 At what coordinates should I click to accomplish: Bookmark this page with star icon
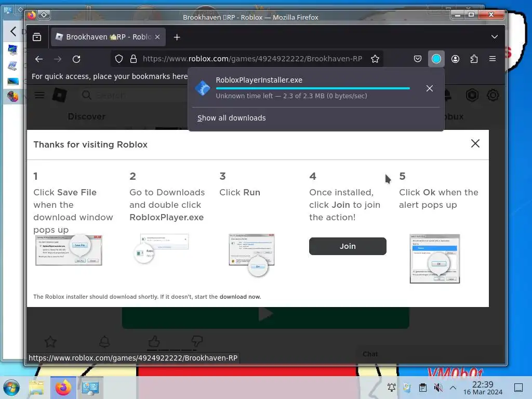click(375, 59)
